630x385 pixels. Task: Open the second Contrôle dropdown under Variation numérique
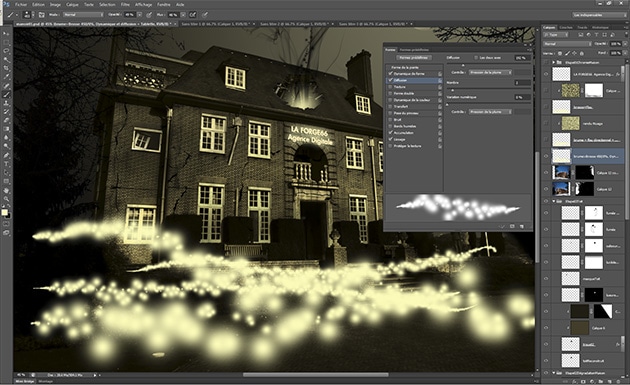coord(490,112)
